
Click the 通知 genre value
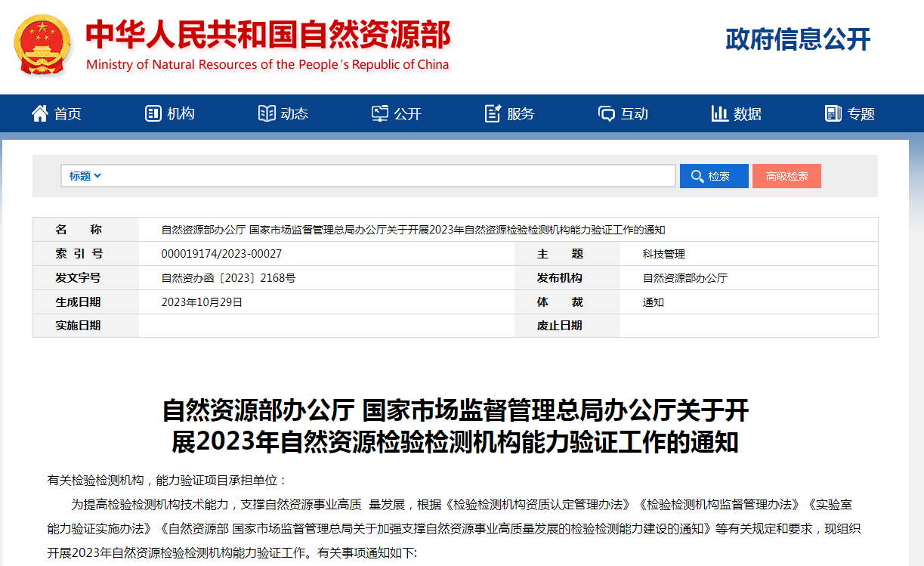click(653, 302)
